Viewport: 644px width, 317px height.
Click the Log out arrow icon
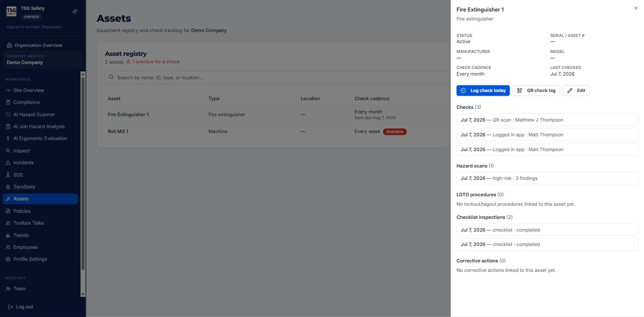pos(11,307)
